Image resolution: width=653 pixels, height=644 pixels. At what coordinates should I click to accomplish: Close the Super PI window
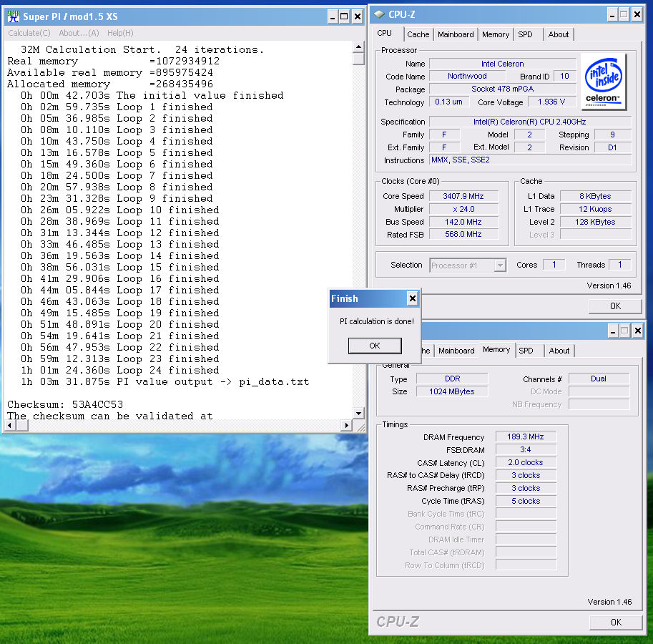point(358,16)
